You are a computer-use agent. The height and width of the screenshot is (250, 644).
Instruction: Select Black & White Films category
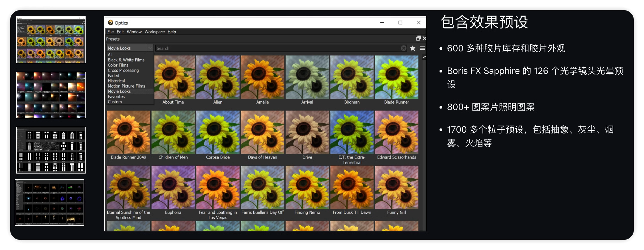tap(126, 60)
